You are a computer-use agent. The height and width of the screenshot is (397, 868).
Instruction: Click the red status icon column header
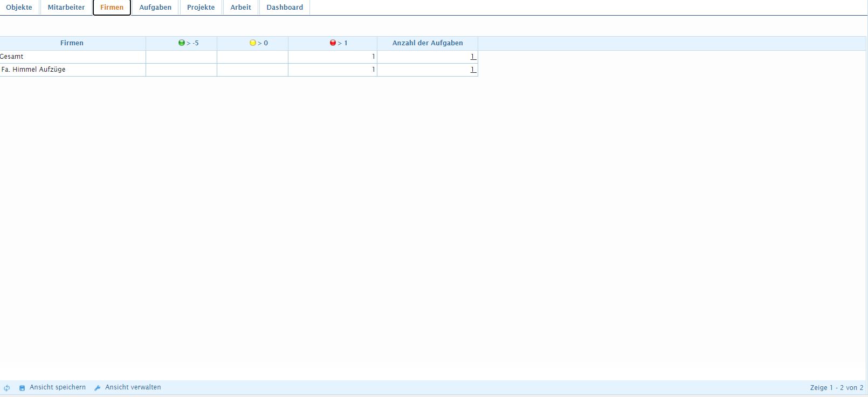point(333,43)
